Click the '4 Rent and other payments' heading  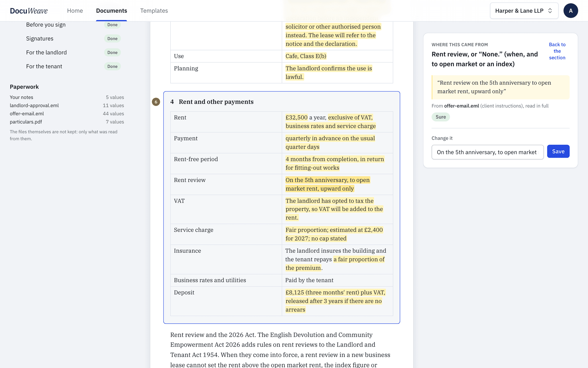tap(212, 102)
